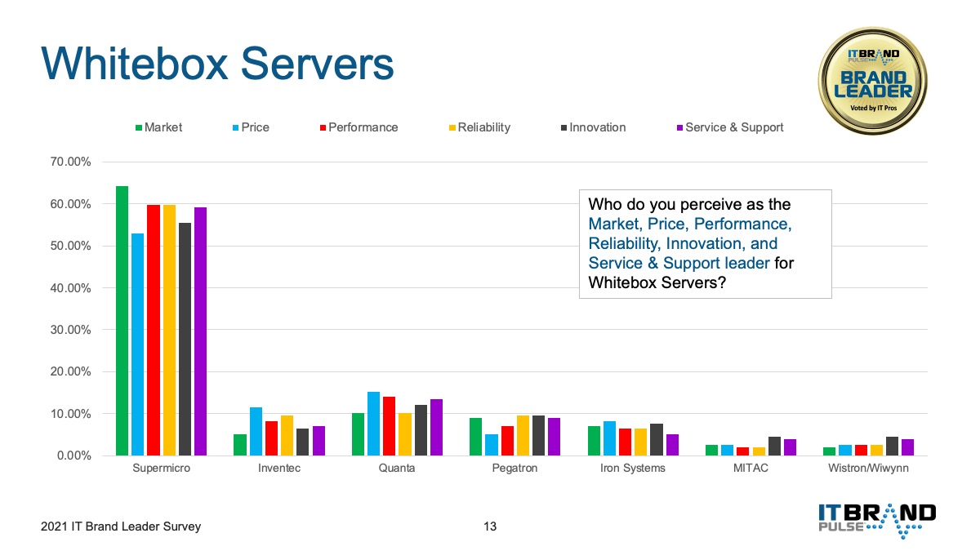Select the Innovation legend label
Image resolution: width=980 pixels, height=551 pixels.
point(598,127)
